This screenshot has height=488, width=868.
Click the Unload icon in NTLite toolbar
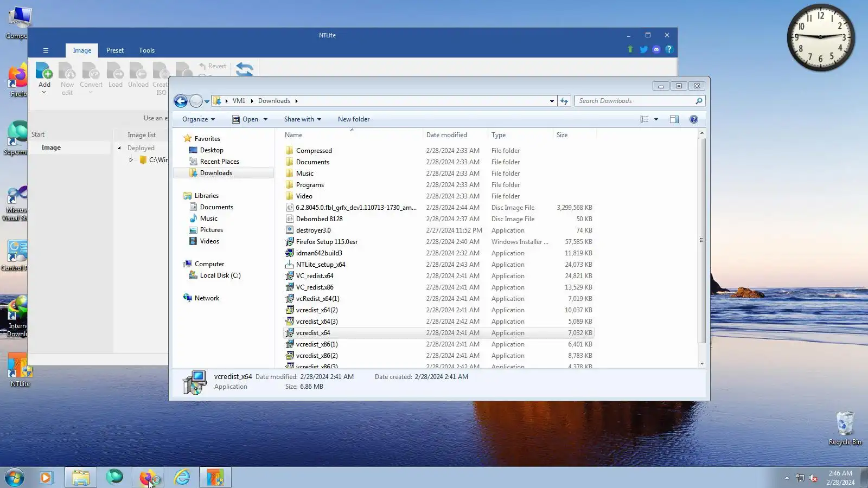(138, 71)
